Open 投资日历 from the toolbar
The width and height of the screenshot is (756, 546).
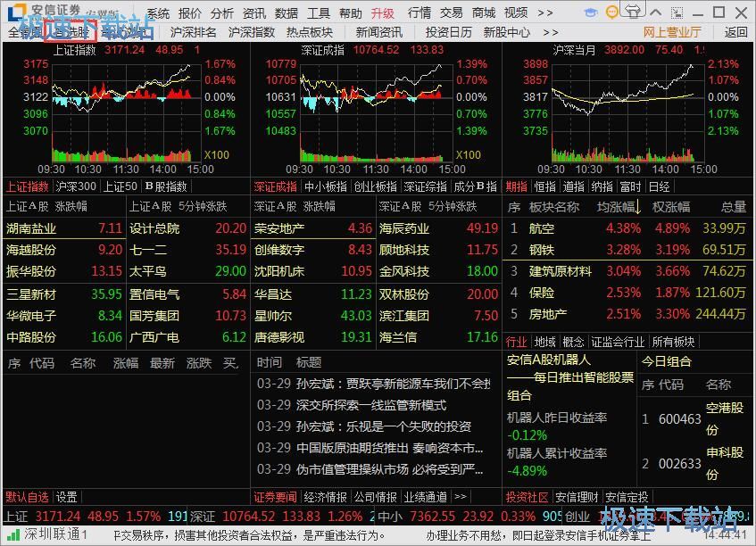[x=448, y=32]
